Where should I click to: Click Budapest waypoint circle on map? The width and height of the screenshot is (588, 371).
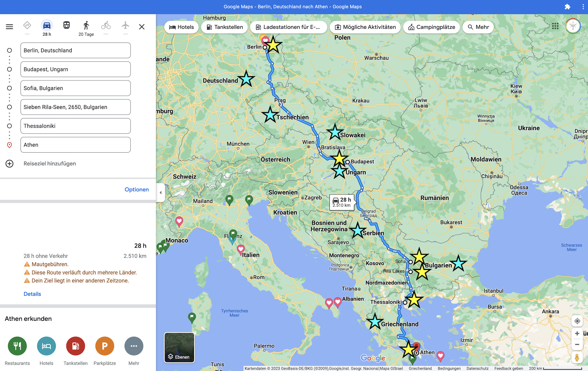[348, 162]
